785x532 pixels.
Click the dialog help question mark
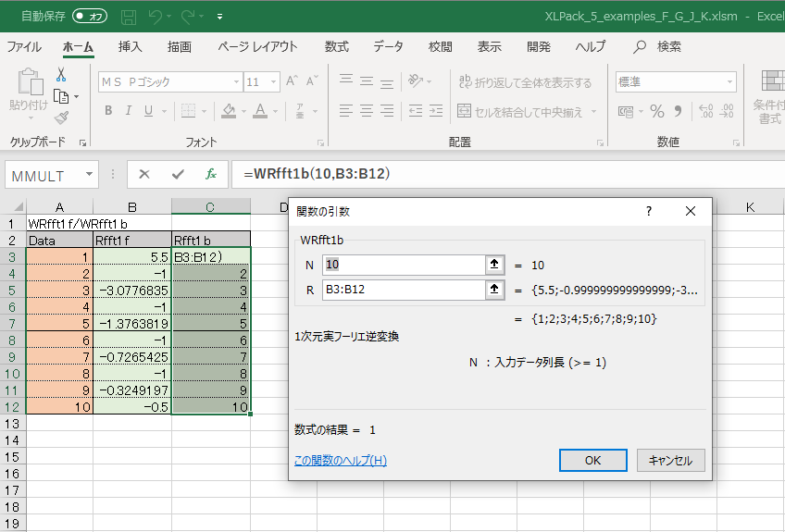click(648, 211)
